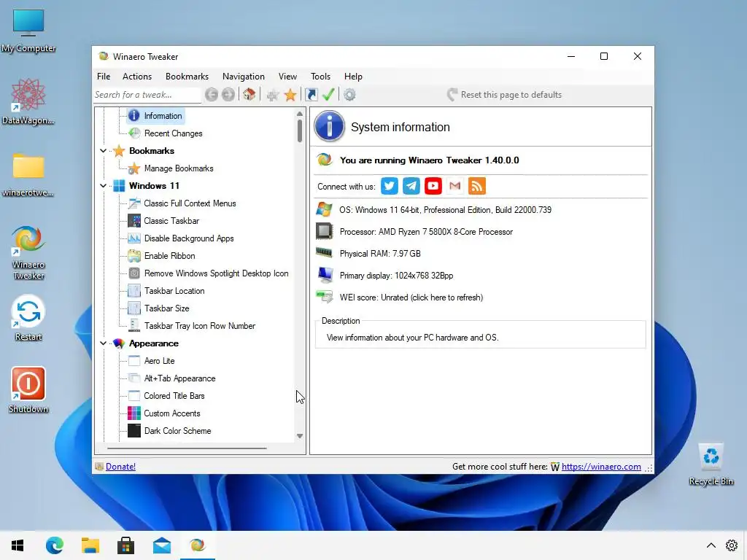Viewport: 747px width, 560px height.
Task: Go to the home page icon
Action: 249,94
